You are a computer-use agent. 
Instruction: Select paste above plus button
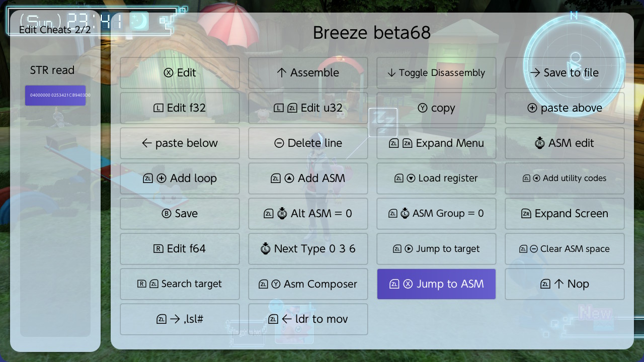click(565, 108)
